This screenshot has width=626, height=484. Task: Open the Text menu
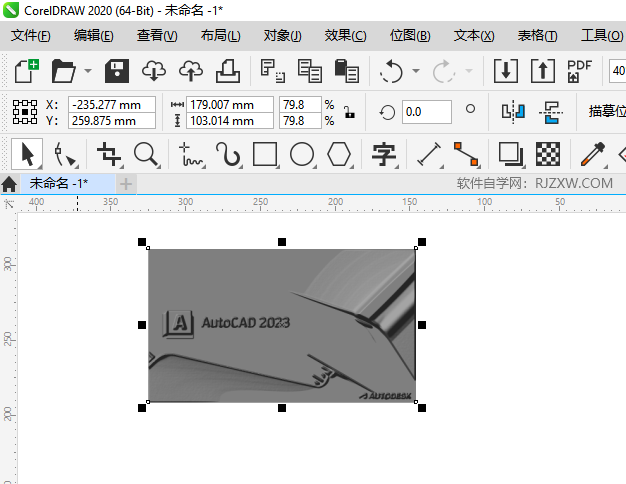[x=474, y=36]
